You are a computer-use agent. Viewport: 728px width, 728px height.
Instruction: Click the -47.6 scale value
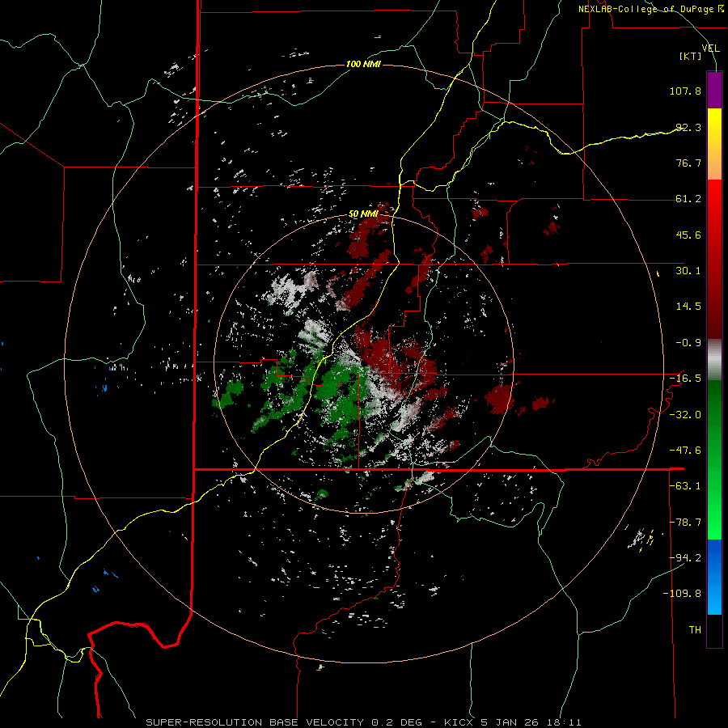tap(685, 451)
